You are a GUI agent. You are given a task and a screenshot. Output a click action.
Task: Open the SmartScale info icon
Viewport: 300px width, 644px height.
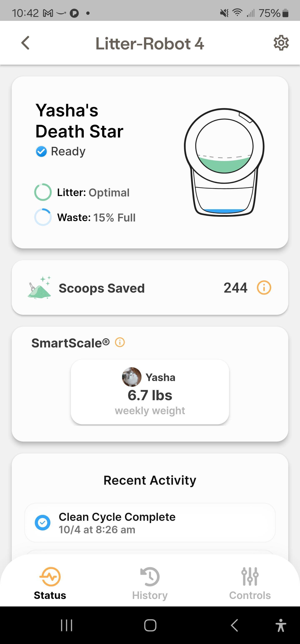(x=120, y=342)
